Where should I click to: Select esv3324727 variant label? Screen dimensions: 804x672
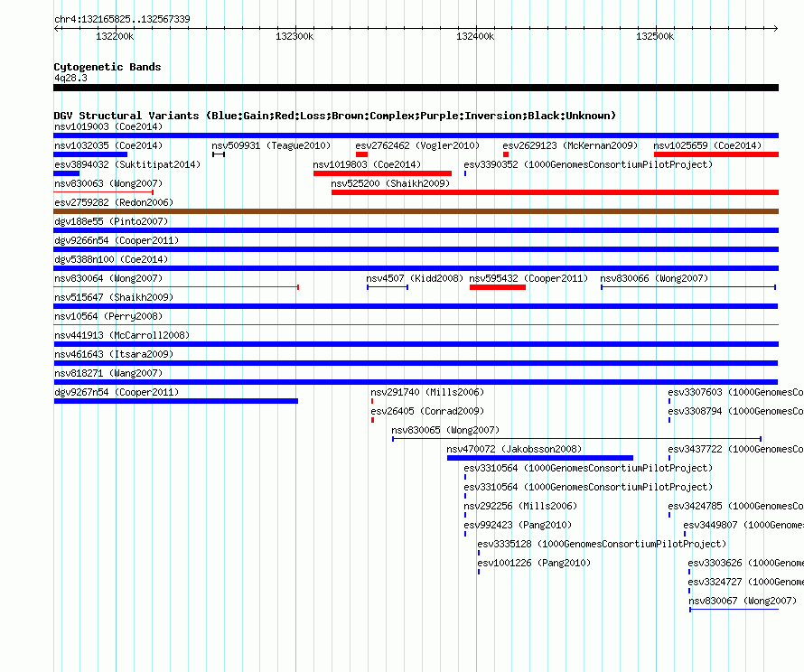[x=745, y=582]
